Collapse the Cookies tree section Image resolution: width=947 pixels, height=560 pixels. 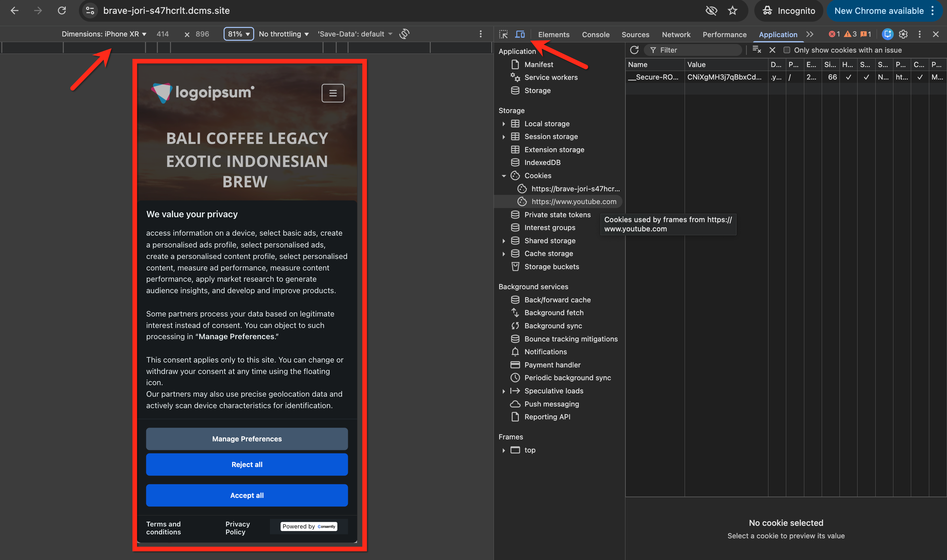[503, 176]
